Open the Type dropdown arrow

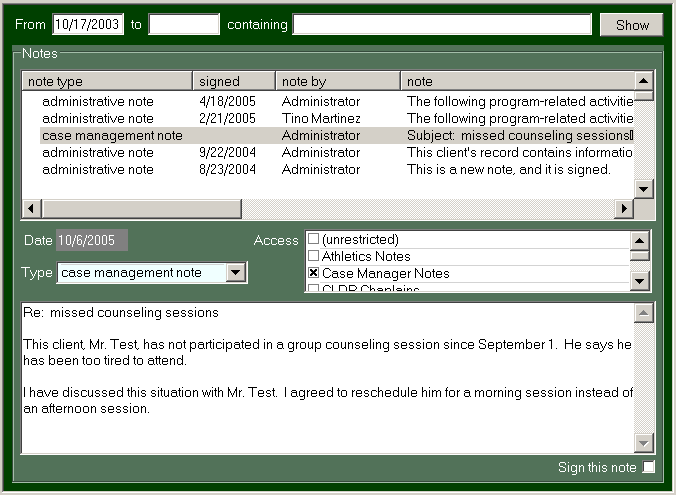(236, 272)
